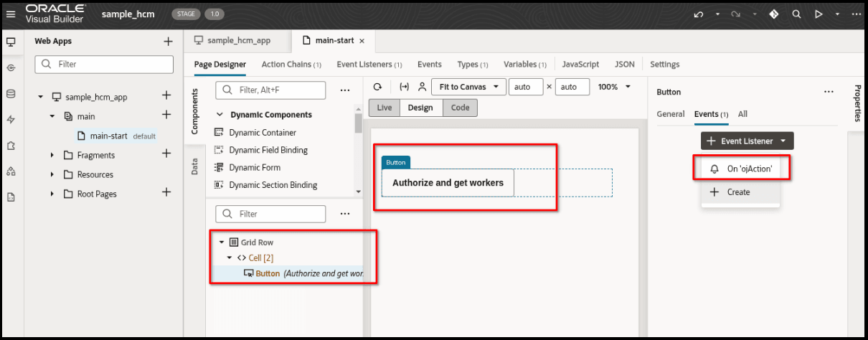Open components palette more options ellipsis
The height and width of the screenshot is (340, 868).
point(344,90)
